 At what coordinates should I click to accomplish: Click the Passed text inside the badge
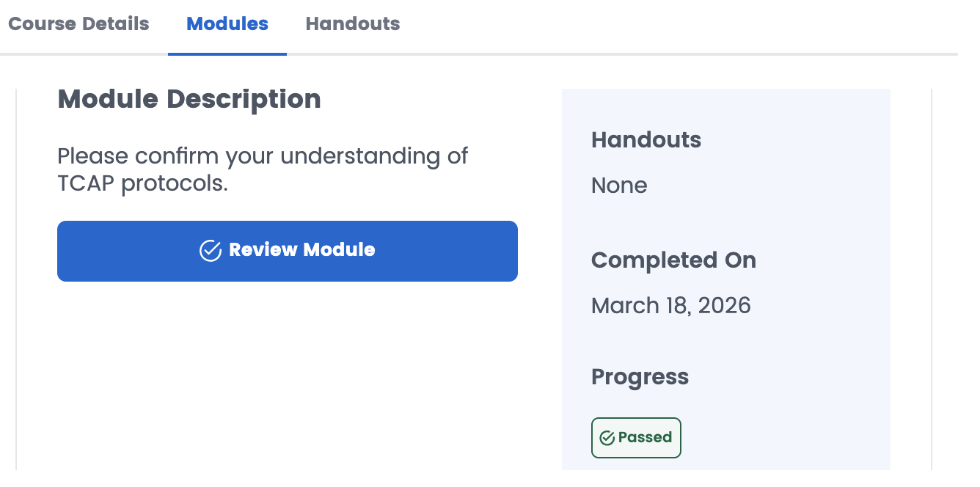(x=646, y=437)
